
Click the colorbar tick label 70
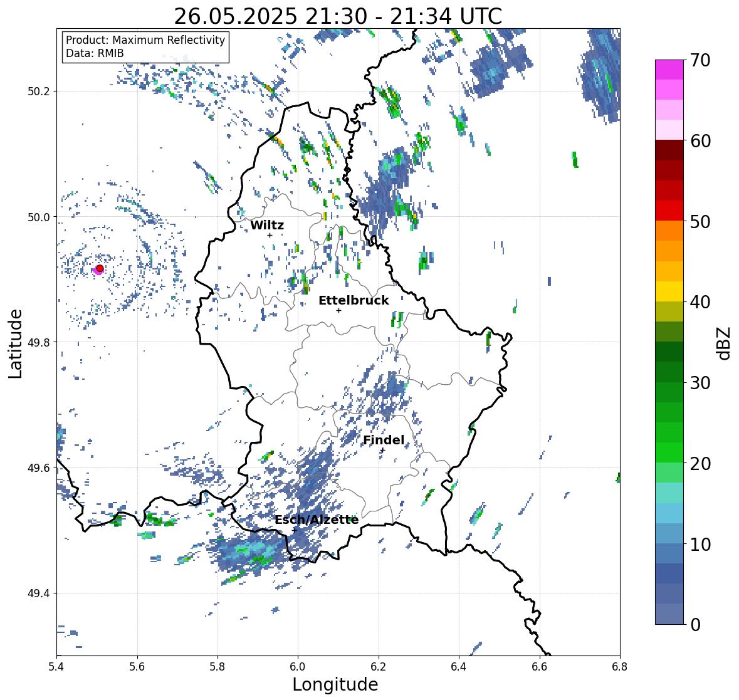[x=700, y=60]
